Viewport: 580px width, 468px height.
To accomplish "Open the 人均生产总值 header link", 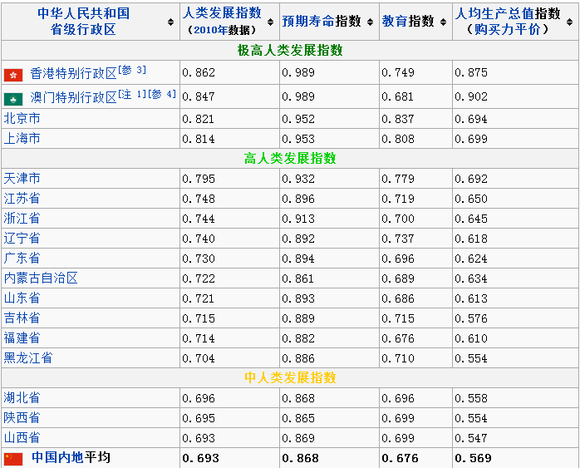I will 494,14.
